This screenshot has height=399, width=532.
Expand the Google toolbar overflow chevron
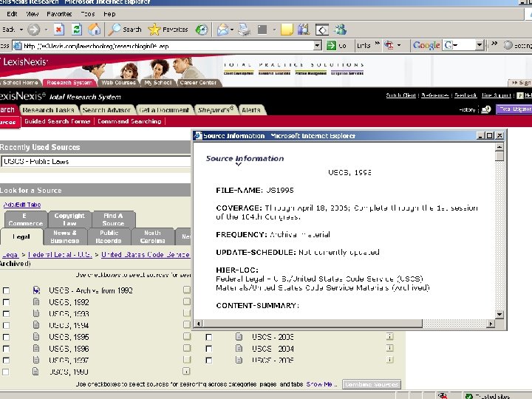(x=494, y=43)
